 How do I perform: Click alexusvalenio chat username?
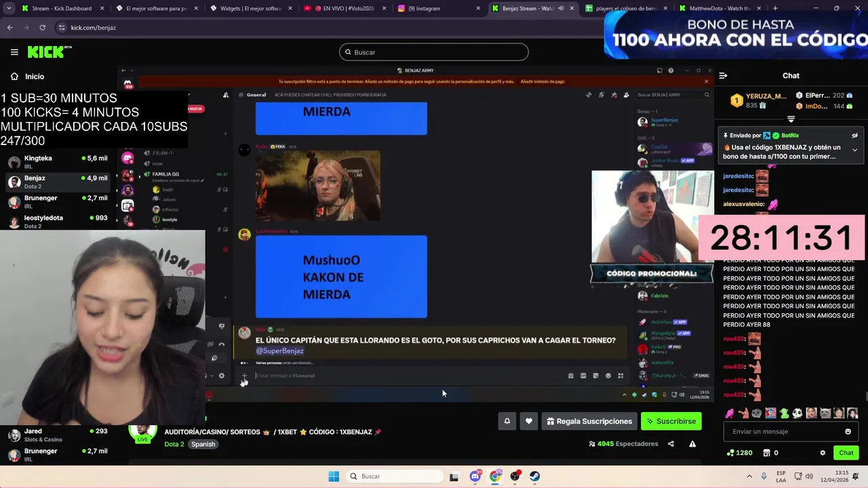click(x=743, y=204)
